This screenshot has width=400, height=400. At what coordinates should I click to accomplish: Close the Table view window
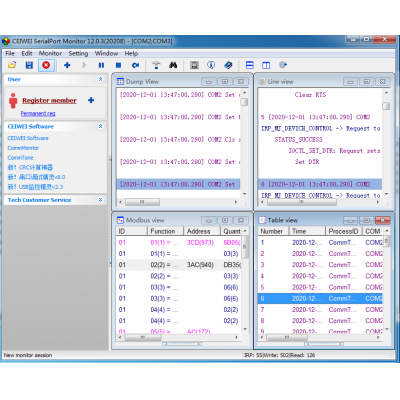[x=383, y=220]
